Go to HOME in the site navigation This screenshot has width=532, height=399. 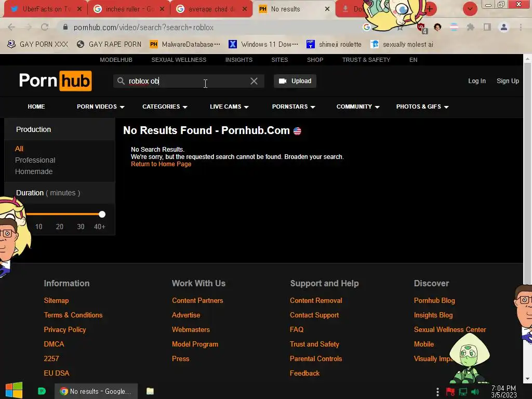pyautogui.click(x=36, y=107)
